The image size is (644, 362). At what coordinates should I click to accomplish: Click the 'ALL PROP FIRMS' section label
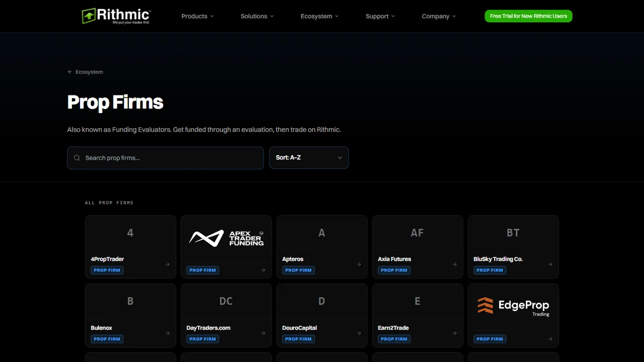(x=109, y=203)
